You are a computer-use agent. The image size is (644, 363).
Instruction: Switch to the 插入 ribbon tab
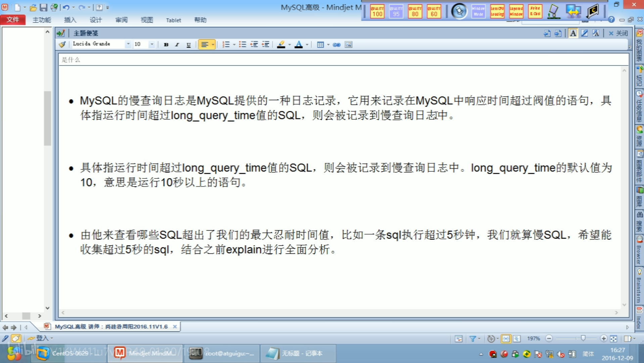tap(70, 20)
